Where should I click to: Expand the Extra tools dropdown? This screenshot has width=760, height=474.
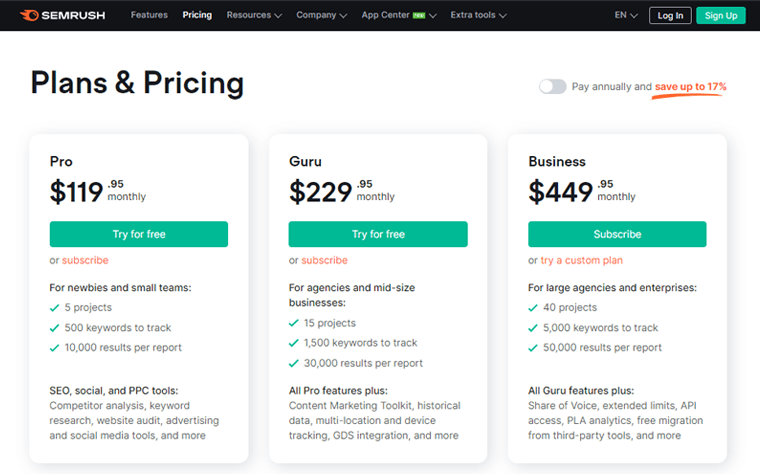coord(478,15)
